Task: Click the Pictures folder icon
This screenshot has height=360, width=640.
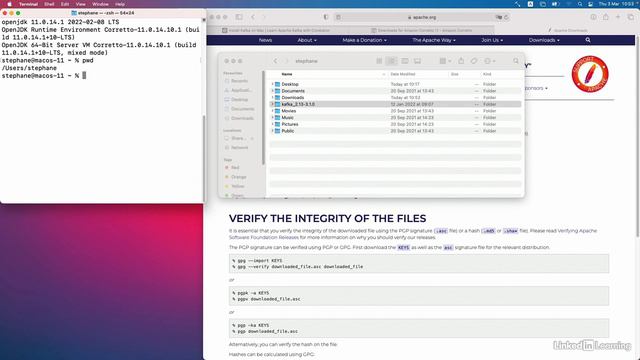Action: tap(278, 124)
